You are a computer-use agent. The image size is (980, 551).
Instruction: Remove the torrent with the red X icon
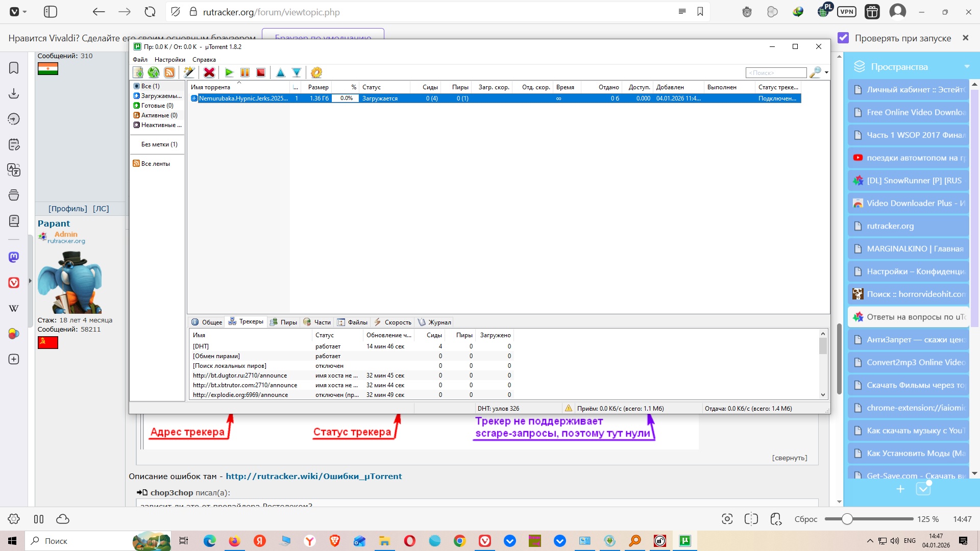tap(209, 72)
